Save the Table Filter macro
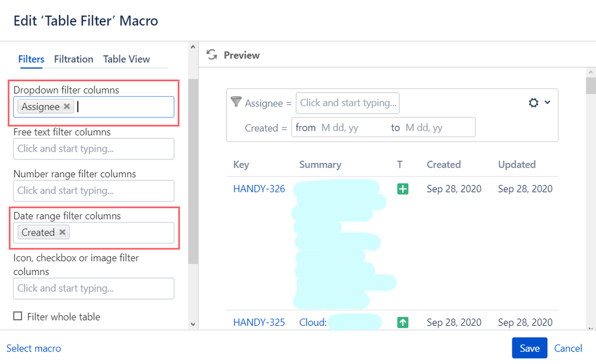 [x=529, y=348]
